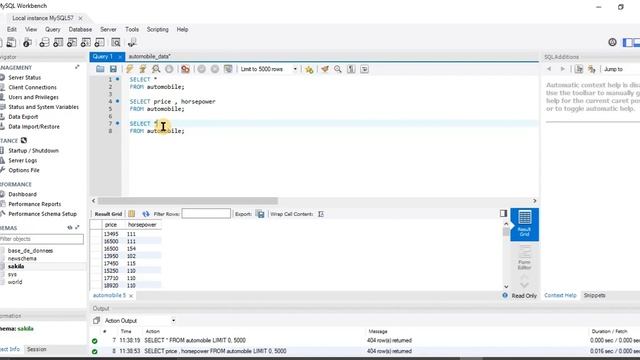Screen dimensions: 640x360
Task: Open Client Connections in Navigator
Action: (x=32, y=87)
